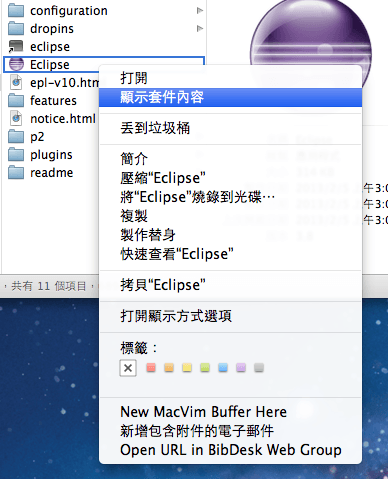Select the p2 folder name
Viewport: 388px width, 479px height.
(37, 137)
